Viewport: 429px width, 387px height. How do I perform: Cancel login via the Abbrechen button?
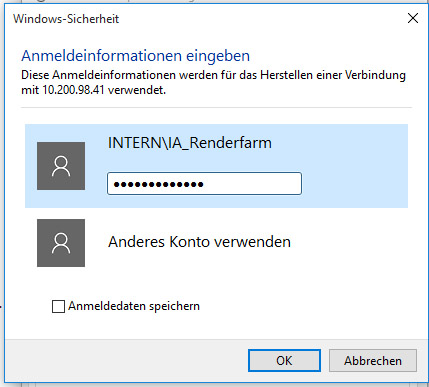click(373, 360)
